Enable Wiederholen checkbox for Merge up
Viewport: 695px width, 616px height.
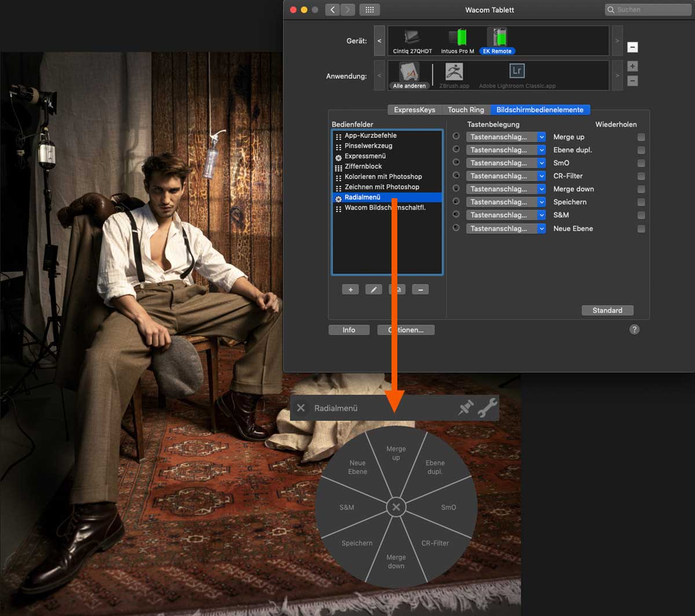point(641,137)
